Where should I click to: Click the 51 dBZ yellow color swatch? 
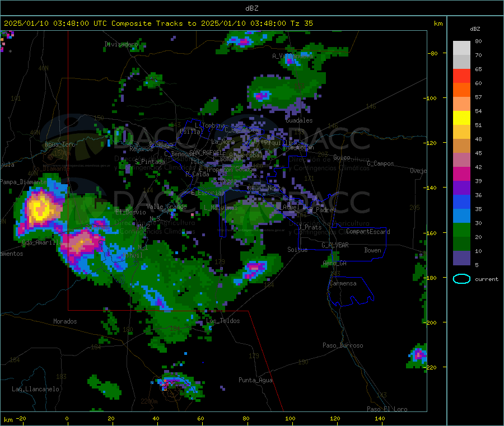[461, 118]
